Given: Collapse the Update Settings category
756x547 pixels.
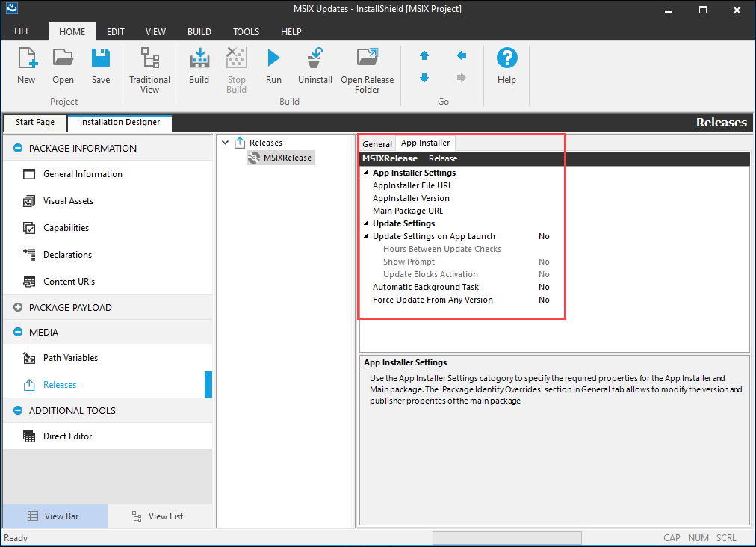Looking at the screenshot, I should 366,223.
